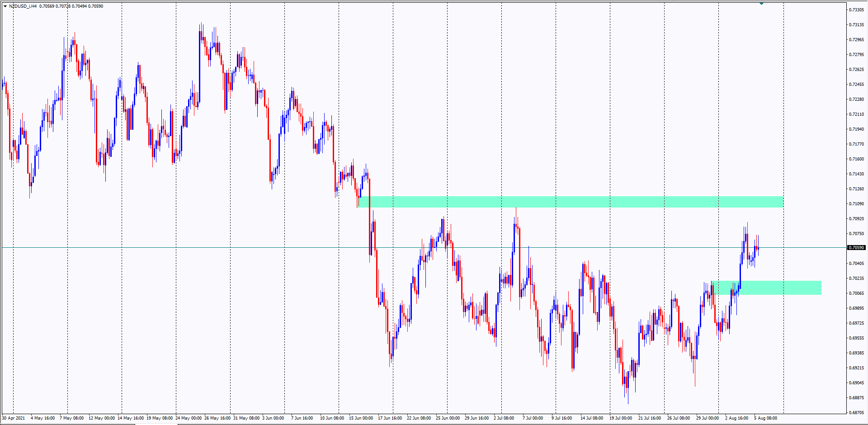Click the 0.68705 price scale label
The image size is (868, 425).
856,413
